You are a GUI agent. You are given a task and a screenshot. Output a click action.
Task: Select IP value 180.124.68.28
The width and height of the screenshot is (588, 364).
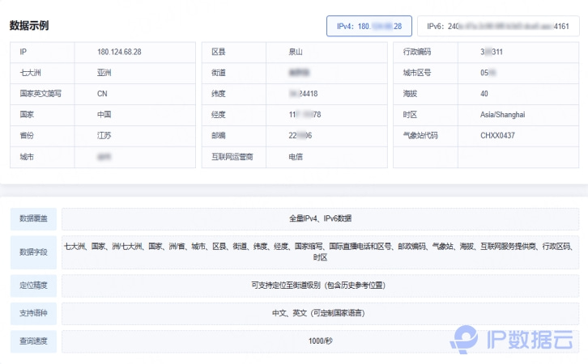pyautogui.click(x=119, y=52)
